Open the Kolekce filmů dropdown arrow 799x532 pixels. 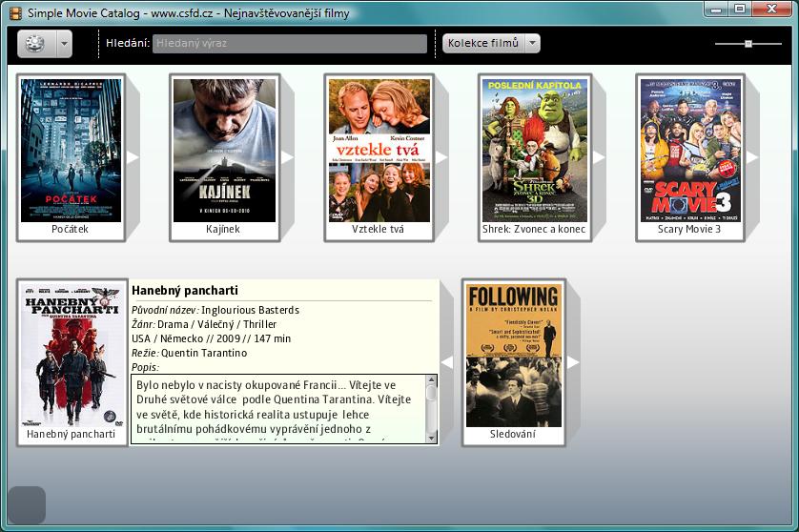(x=532, y=43)
